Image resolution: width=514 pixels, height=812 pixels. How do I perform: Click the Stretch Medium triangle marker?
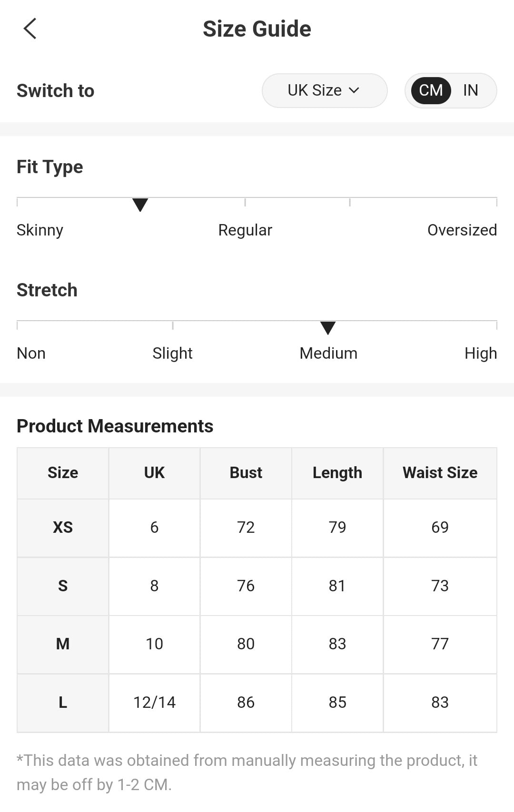(328, 328)
